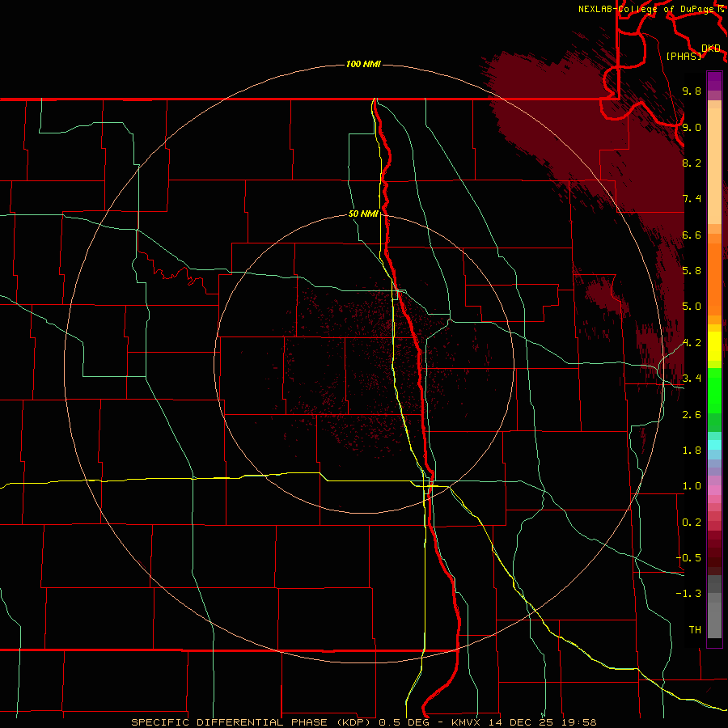Click the [PHAS] units label
Viewport: 728px width, 728px height.
click(684, 56)
